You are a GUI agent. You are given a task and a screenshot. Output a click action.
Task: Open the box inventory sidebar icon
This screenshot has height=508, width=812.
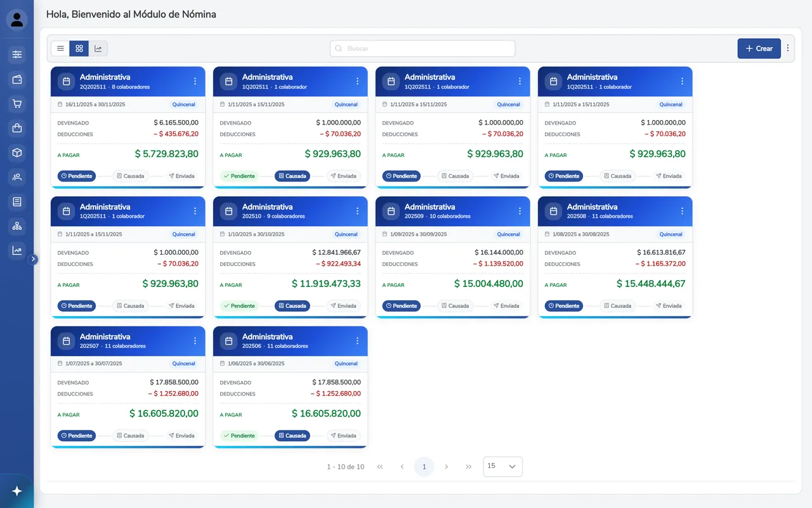[17, 152]
